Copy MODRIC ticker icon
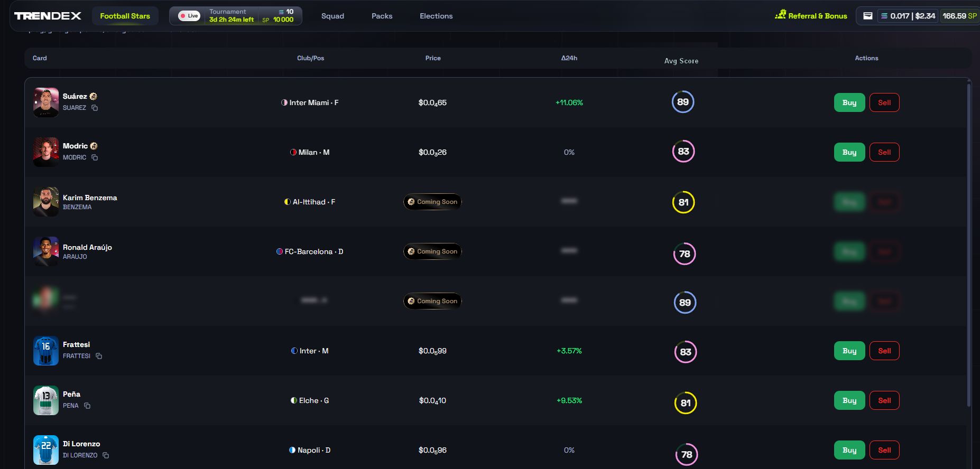The width and height of the screenshot is (980, 469). (95, 157)
